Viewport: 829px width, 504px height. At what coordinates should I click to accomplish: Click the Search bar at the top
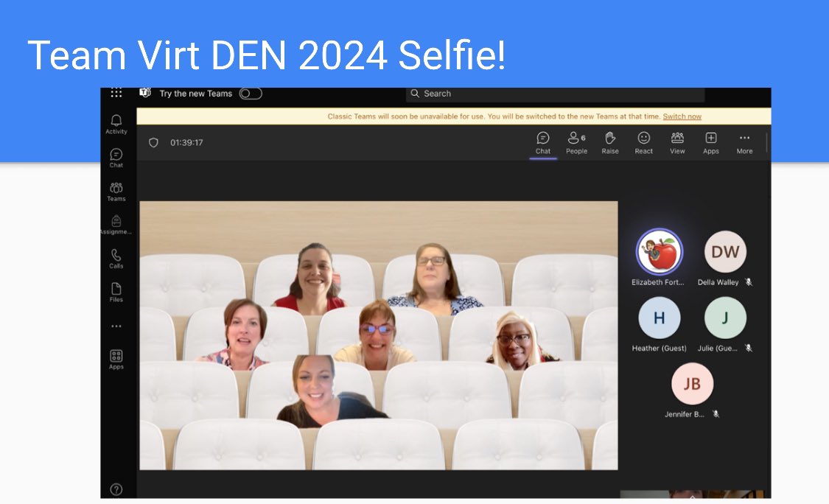pyautogui.click(x=556, y=94)
